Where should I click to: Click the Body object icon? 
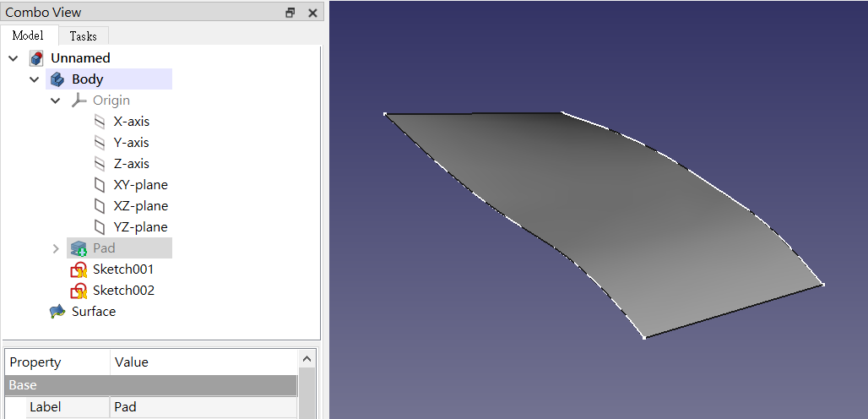(x=57, y=79)
